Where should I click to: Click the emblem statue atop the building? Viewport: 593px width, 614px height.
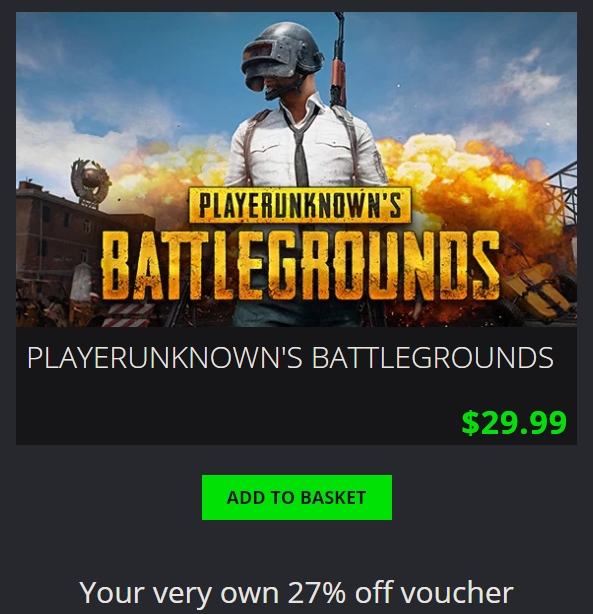tap(90, 179)
